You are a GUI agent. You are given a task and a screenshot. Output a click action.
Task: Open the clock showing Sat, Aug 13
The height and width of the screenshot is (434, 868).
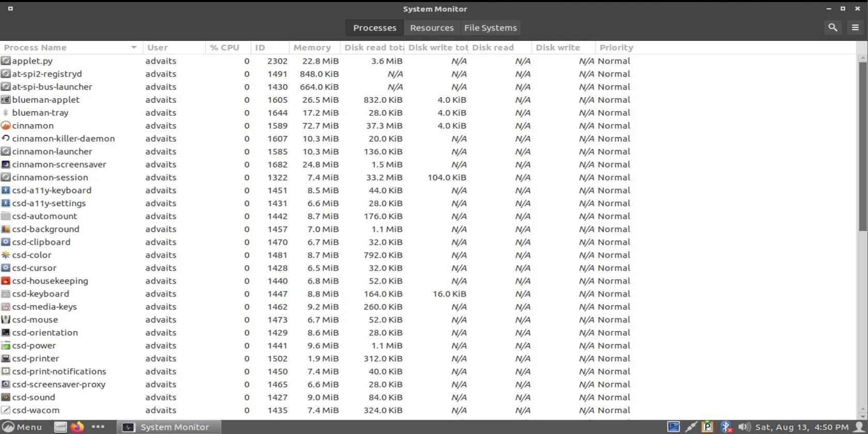point(802,427)
